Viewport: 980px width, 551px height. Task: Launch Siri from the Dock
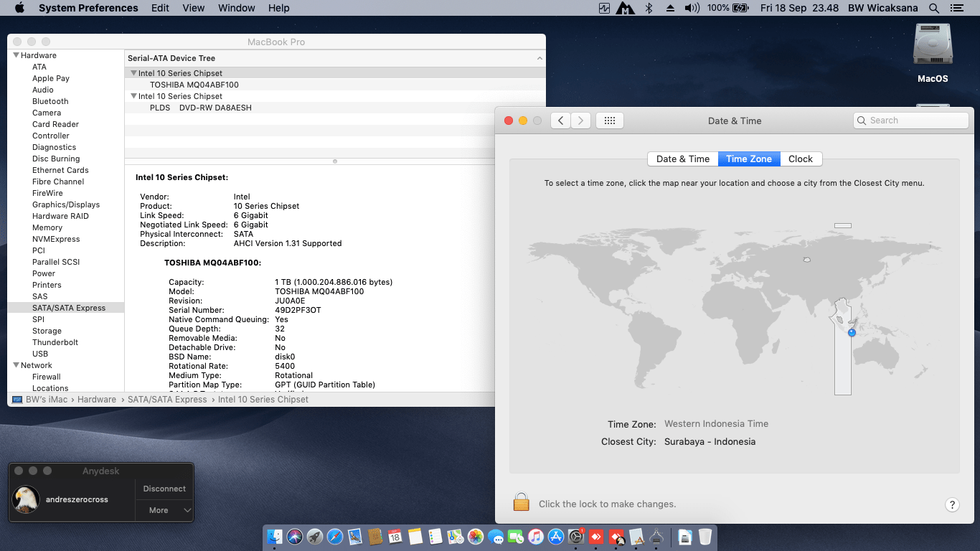(x=295, y=536)
